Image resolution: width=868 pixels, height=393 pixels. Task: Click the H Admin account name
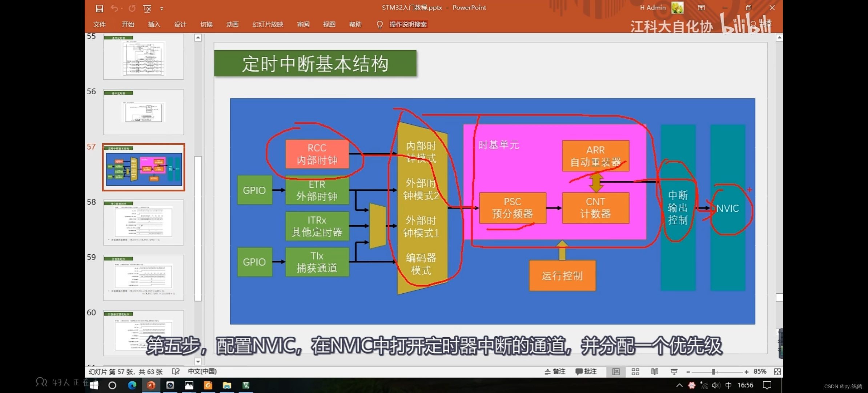653,8
